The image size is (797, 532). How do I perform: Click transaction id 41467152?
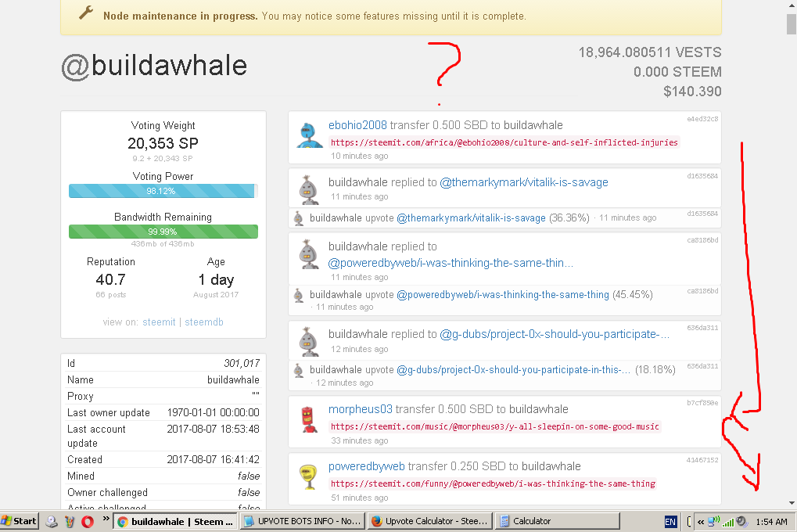[x=702, y=460]
